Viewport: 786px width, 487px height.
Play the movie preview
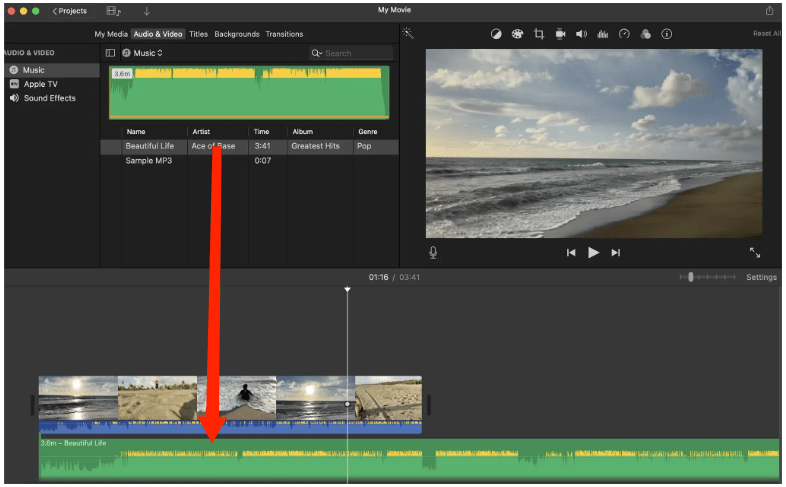coord(593,253)
